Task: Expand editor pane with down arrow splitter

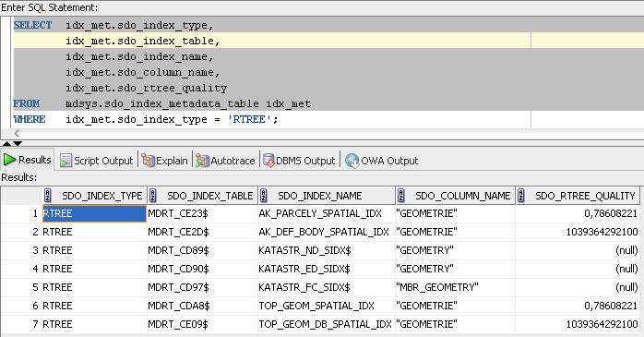Action: (18, 143)
